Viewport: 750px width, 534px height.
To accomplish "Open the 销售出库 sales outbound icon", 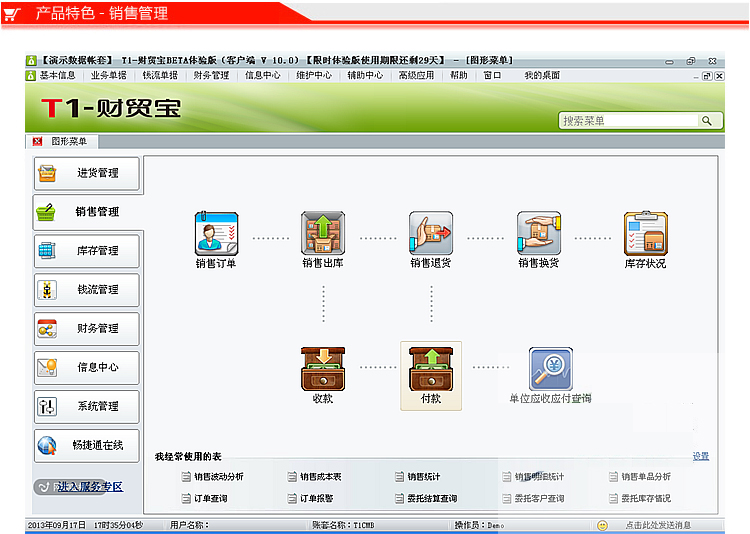I will coord(323,233).
